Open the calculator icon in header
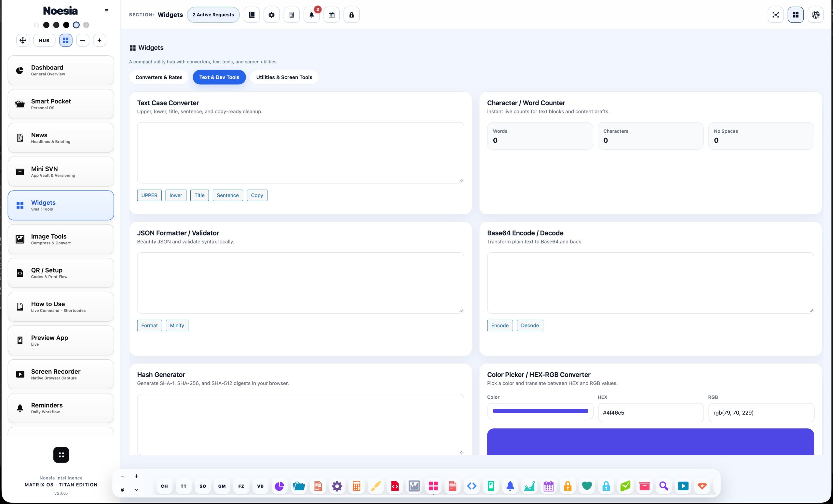This screenshot has width=833, height=504. pos(292,15)
